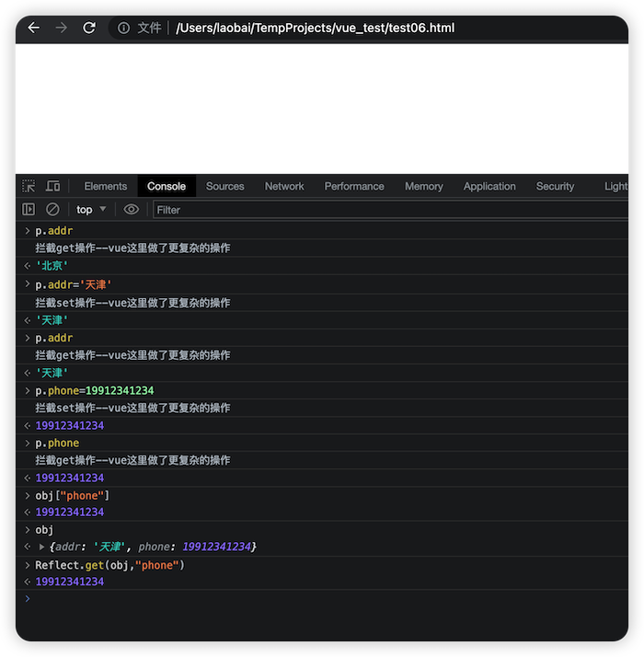Switch to the Elements tab
Screen dimensions: 644x657
pos(106,187)
